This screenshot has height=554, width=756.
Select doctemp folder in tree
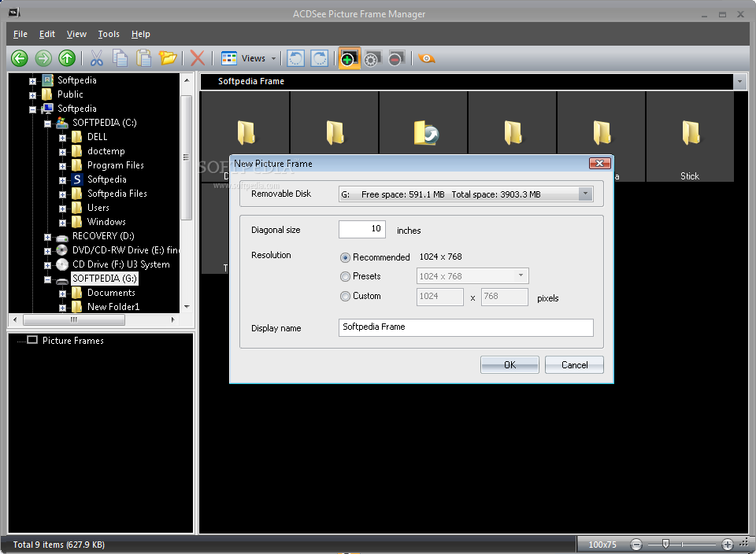106,151
